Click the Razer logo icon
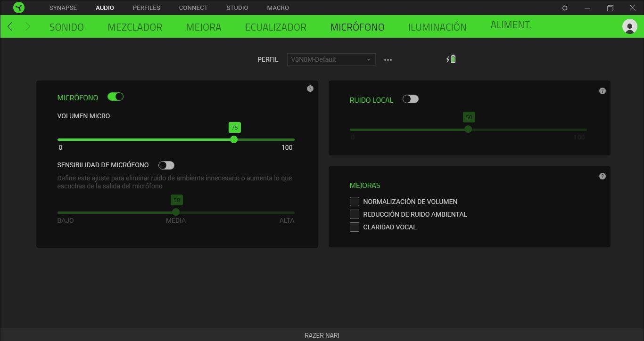Image resolution: width=644 pixels, height=341 pixels. [19, 8]
